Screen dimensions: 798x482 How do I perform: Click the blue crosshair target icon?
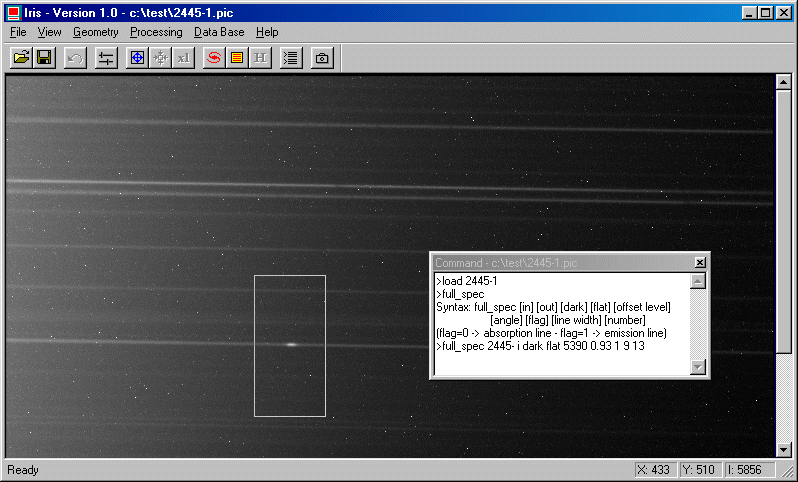137,58
